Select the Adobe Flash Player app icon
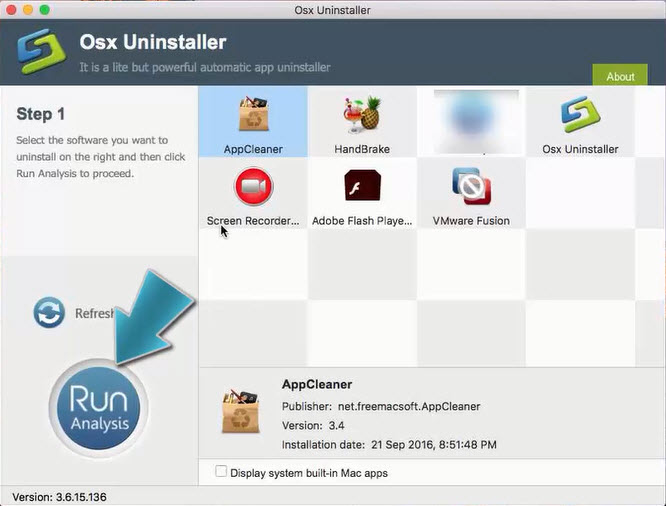 tap(362, 185)
